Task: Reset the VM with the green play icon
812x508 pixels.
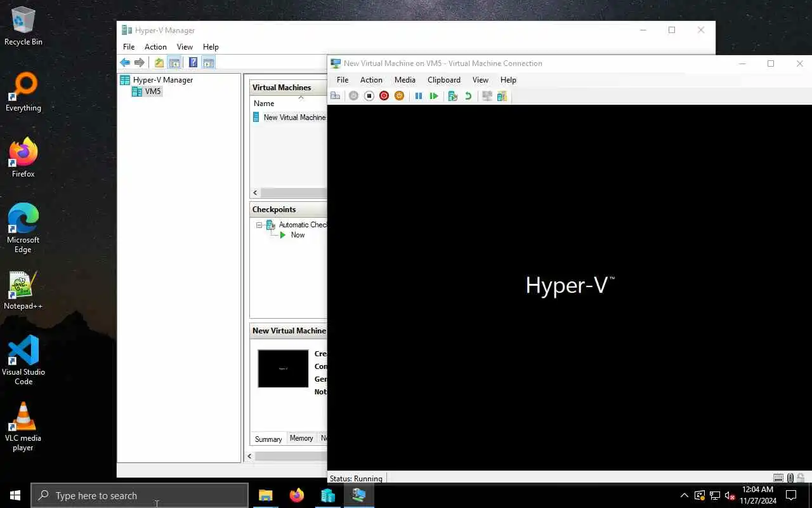Action: tap(434, 96)
